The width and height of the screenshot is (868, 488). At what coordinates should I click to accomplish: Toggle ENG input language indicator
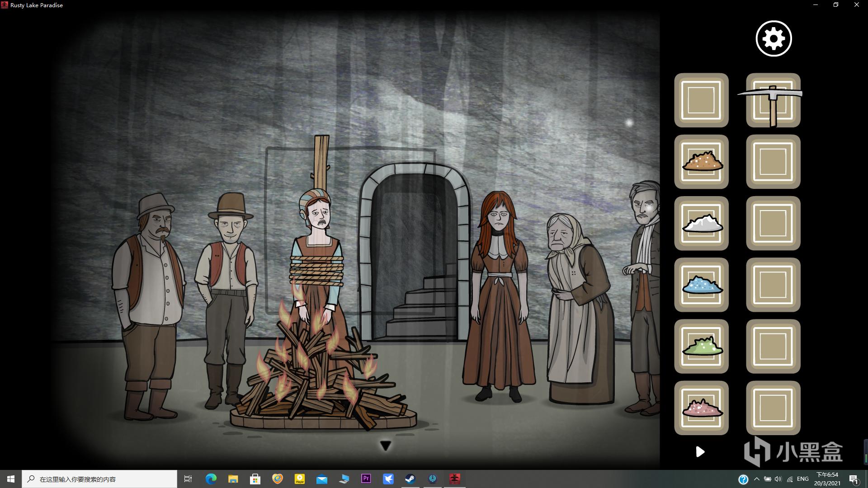tap(802, 479)
